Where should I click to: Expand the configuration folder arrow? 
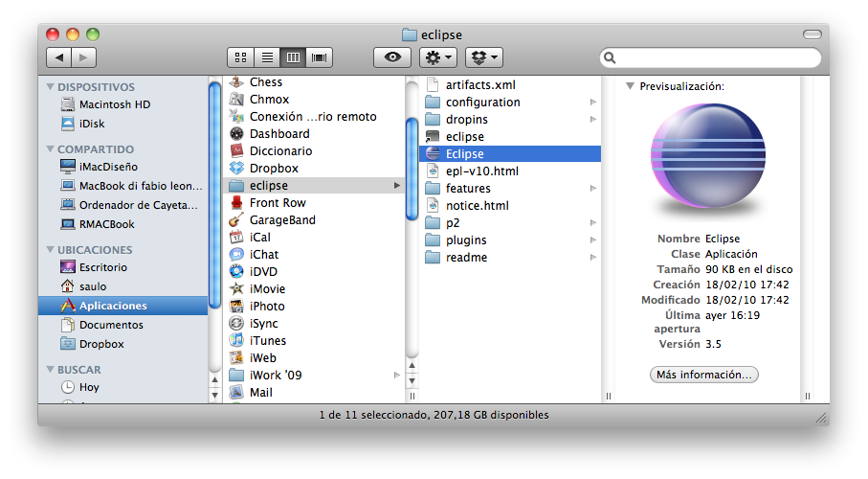point(593,102)
